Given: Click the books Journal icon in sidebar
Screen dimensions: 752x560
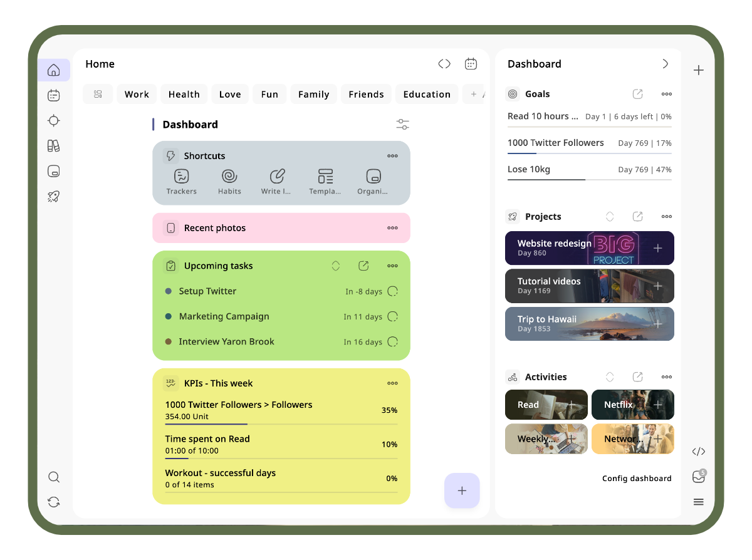Looking at the screenshot, I should [x=53, y=145].
